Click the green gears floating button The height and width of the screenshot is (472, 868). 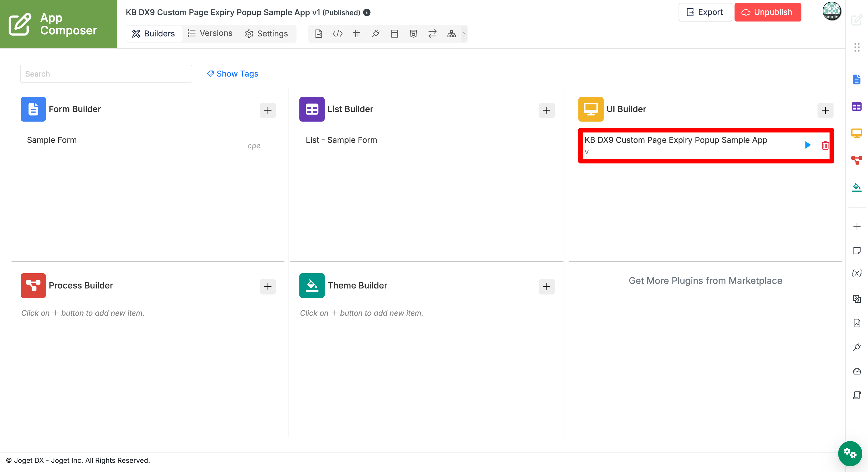tap(850, 453)
